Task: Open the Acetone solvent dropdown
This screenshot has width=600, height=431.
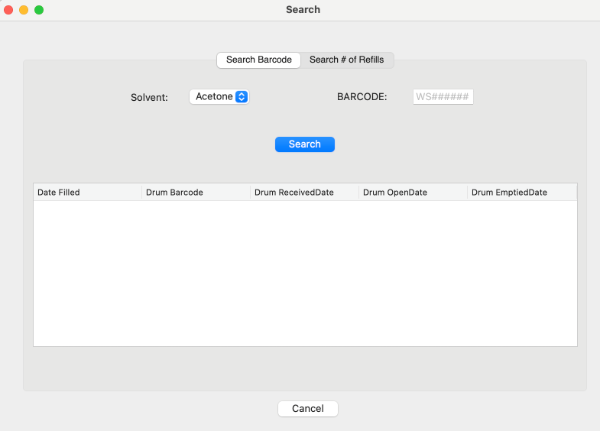Action: coord(218,97)
